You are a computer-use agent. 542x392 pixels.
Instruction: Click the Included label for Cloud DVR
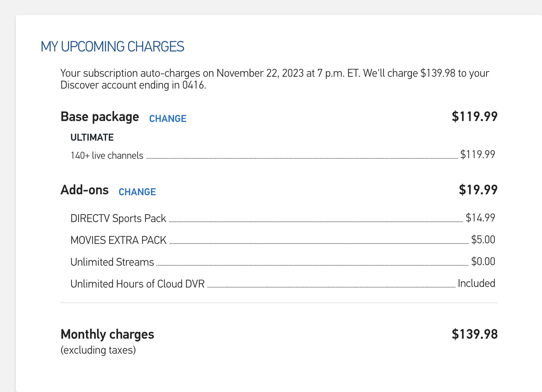click(x=476, y=283)
